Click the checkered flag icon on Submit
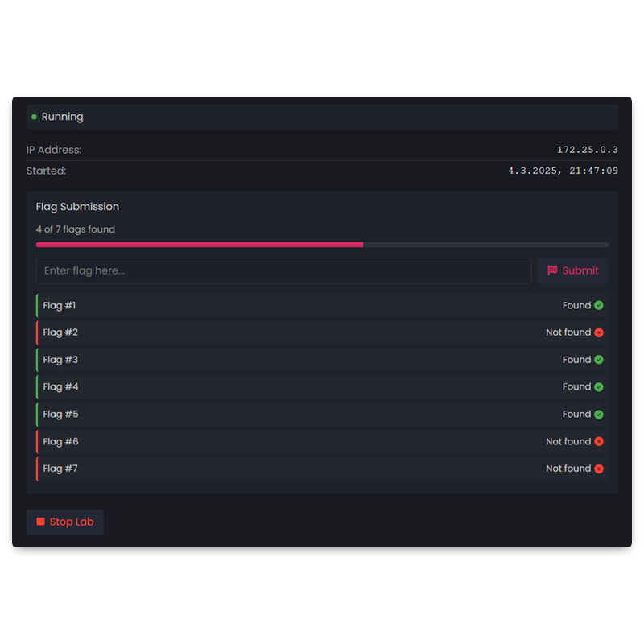 tap(552, 270)
